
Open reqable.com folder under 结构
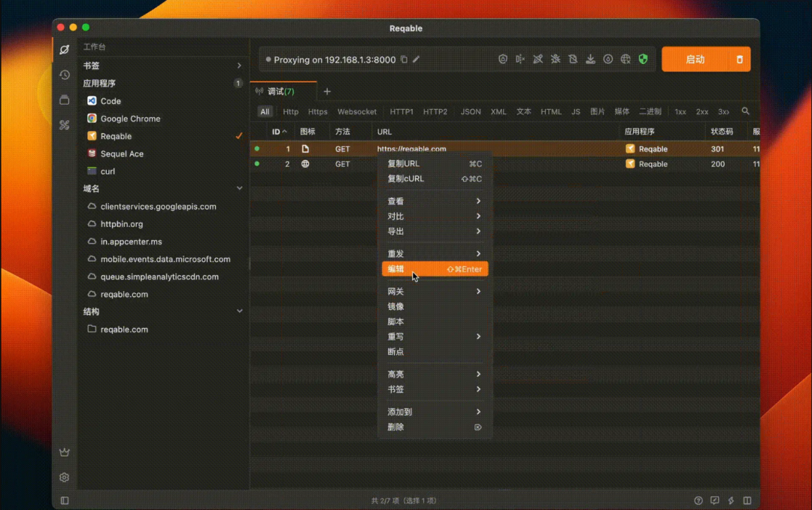[163, 329]
